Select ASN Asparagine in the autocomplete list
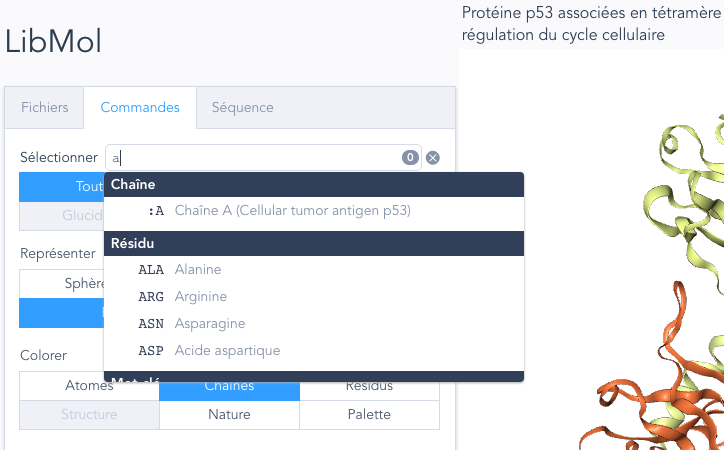This screenshot has width=724, height=450. pos(314,324)
